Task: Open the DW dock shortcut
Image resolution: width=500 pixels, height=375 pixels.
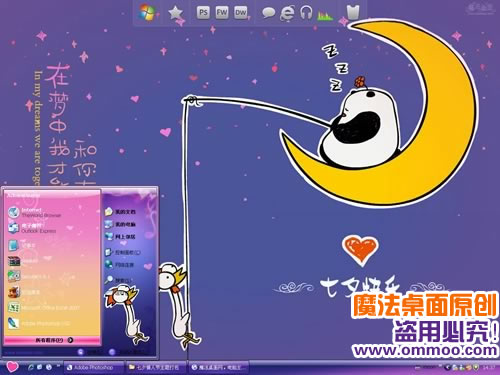Action: pyautogui.click(x=240, y=13)
